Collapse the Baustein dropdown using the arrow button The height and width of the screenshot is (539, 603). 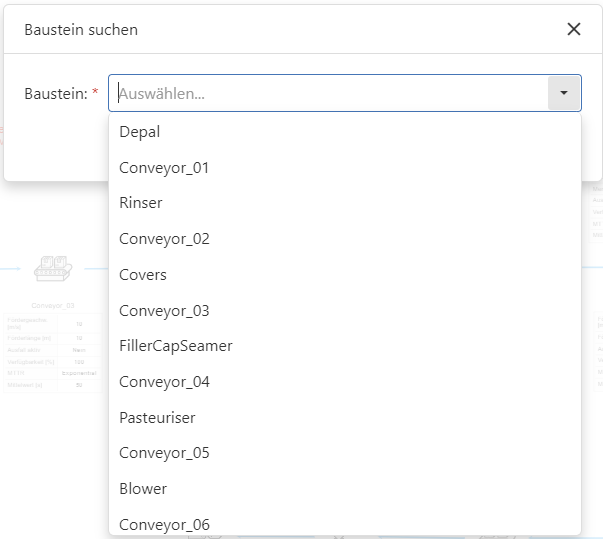(564, 93)
